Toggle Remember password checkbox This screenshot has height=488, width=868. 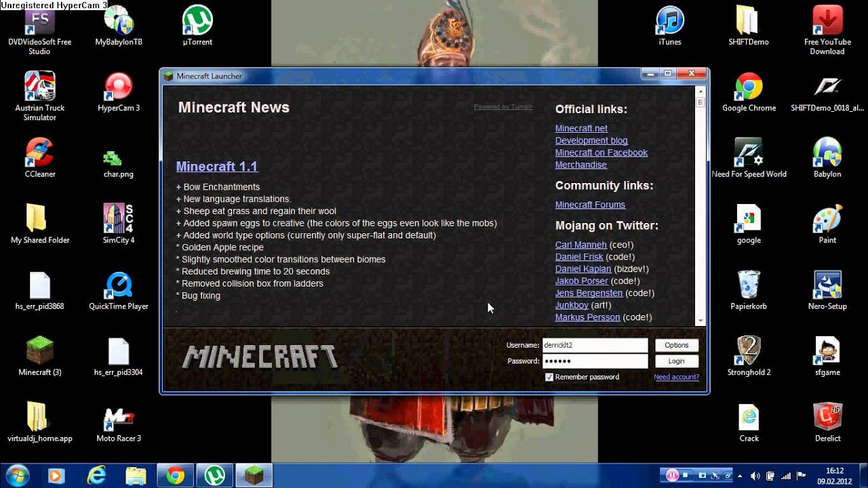(549, 377)
